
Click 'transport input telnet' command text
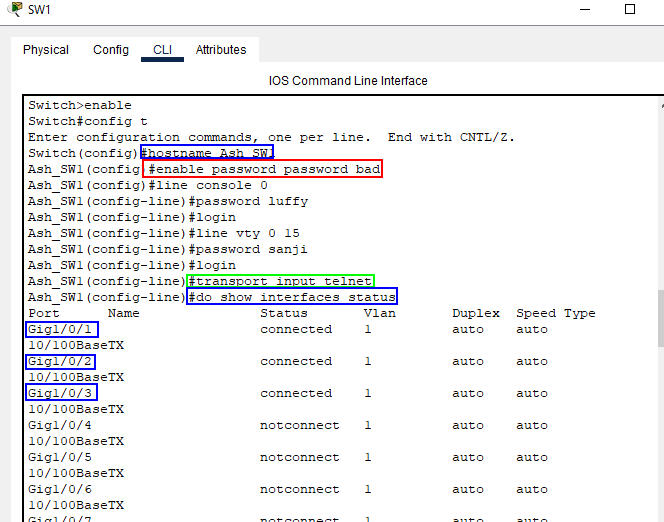(284, 281)
